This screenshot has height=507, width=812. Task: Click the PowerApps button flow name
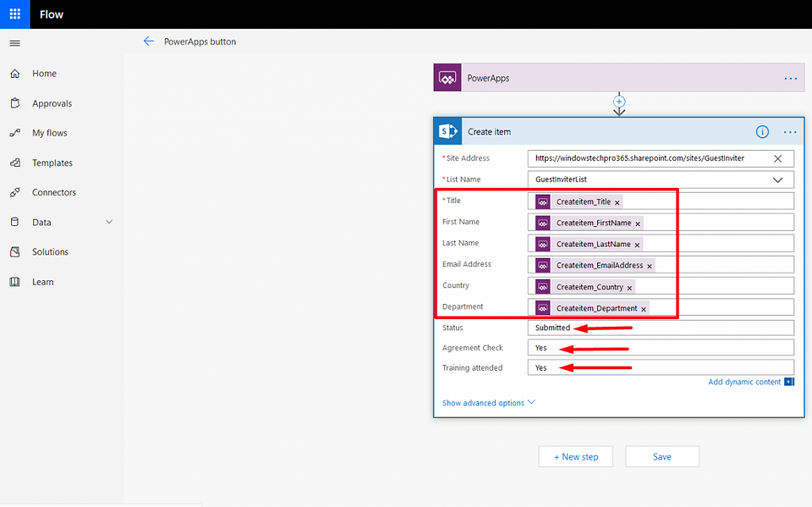tap(200, 41)
